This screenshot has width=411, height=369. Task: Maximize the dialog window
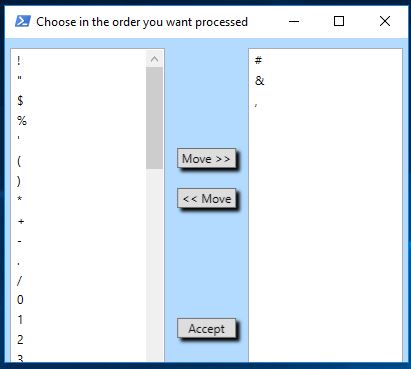[339, 21]
